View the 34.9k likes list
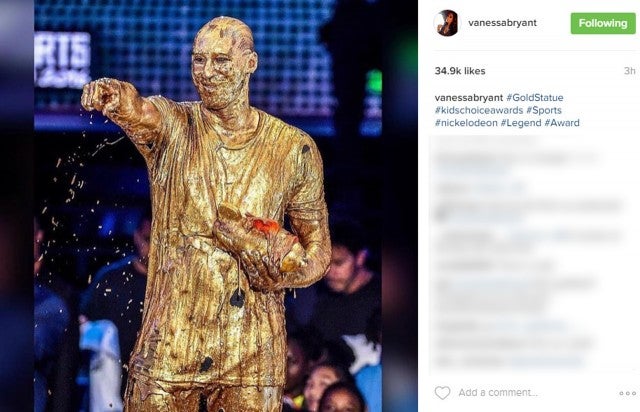The height and width of the screenshot is (412, 640). 460,71
